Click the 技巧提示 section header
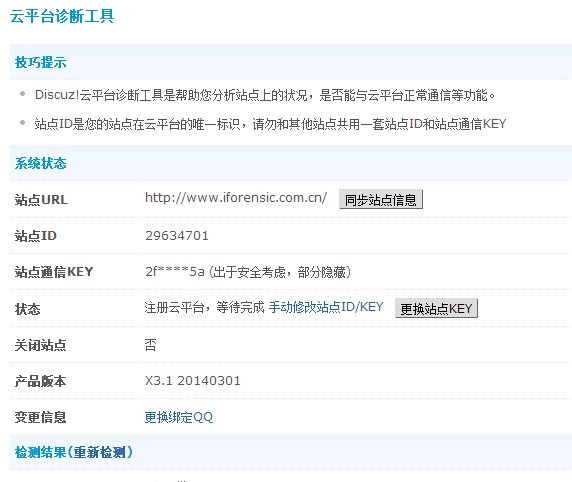 pyautogui.click(x=40, y=62)
